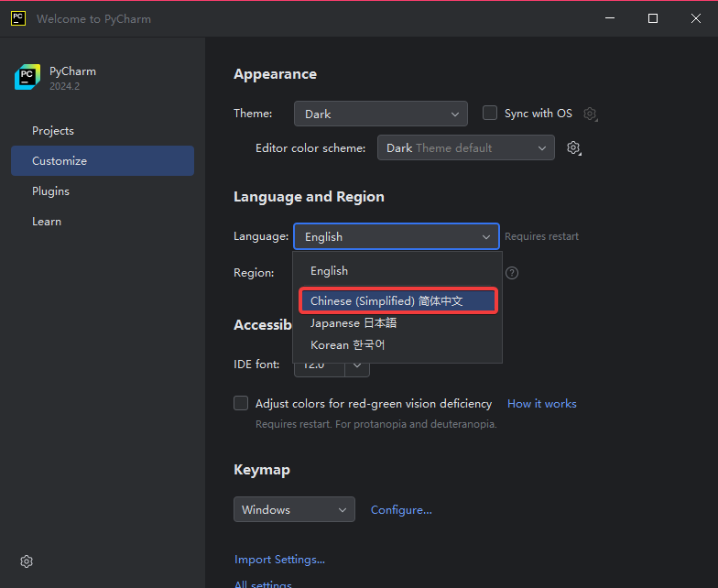Go to the Projects section
This screenshot has height=588, width=718.
point(53,131)
